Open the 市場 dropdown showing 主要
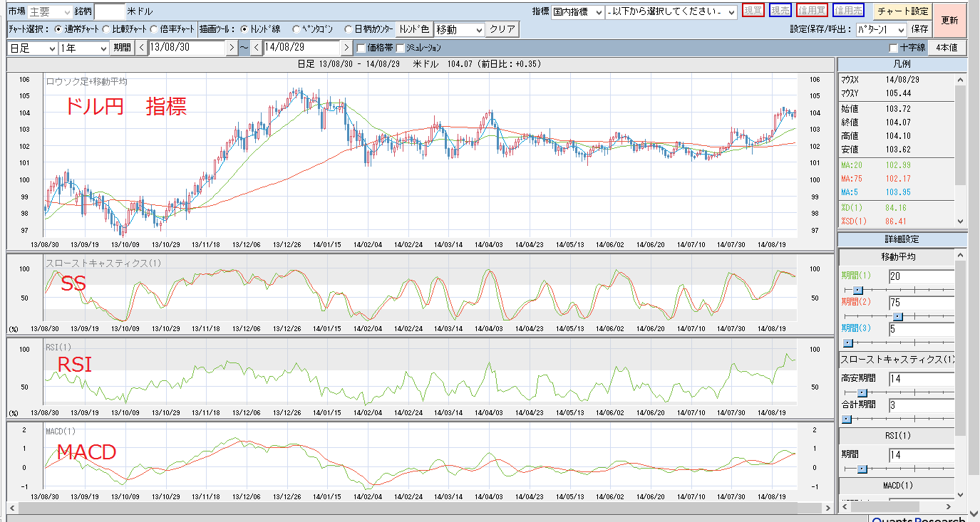This screenshot has width=980, height=522. [50, 12]
